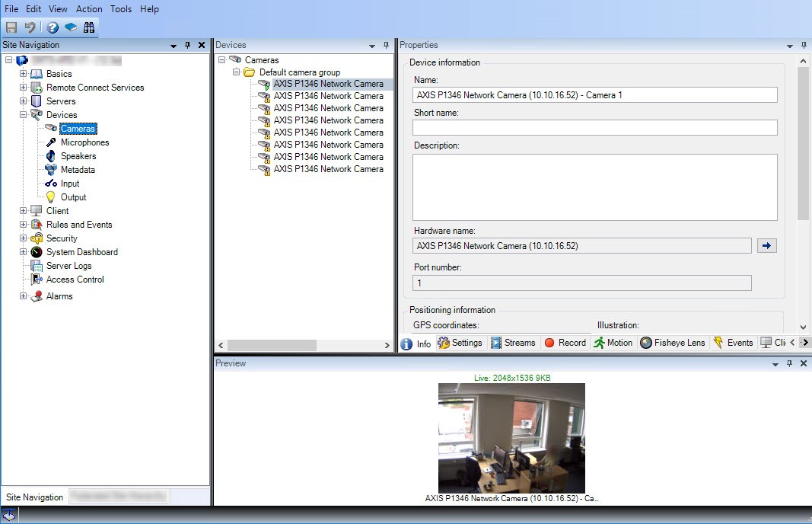Switch to the Fisheye Lens tab
This screenshot has height=524, width=812.
(x=673, y=343)
